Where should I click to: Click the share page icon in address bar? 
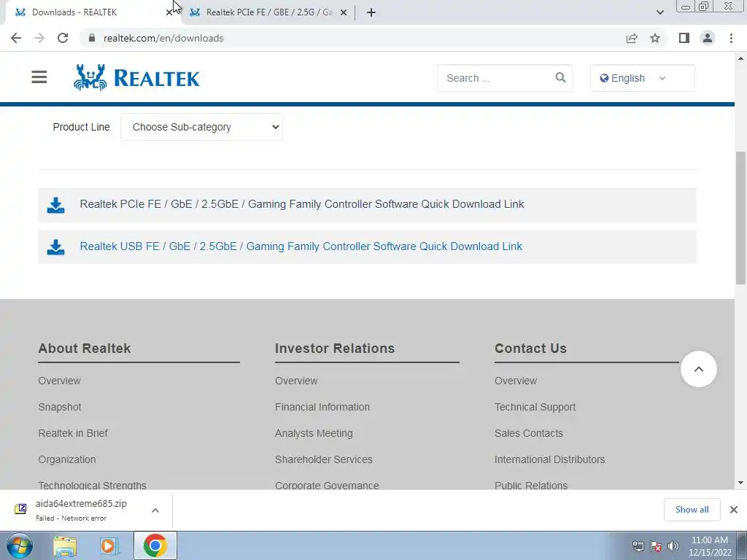click(x=632, y=38)
